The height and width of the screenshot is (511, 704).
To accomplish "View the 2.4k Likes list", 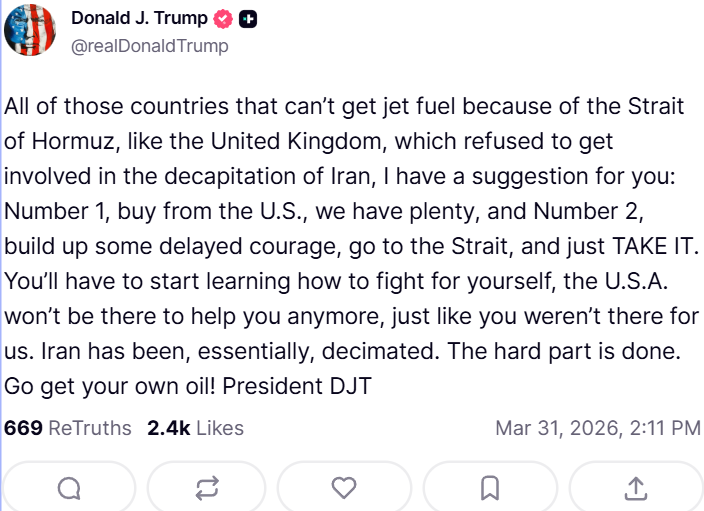I will tap(195, 428).
